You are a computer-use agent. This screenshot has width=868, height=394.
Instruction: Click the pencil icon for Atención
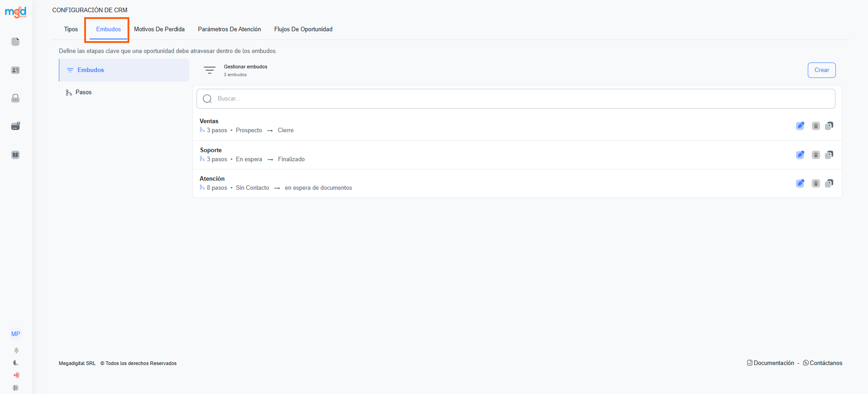coord(800,183)
